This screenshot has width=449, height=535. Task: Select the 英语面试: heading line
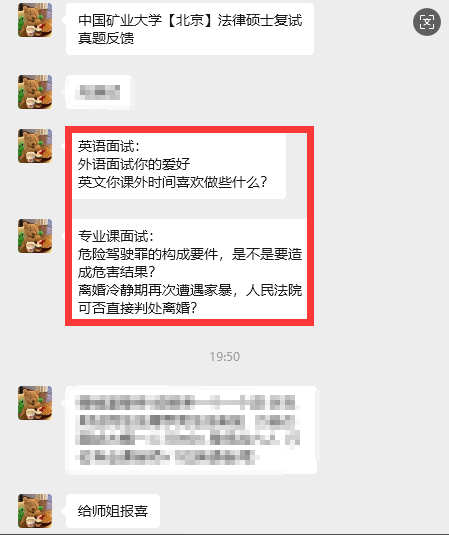109,146
